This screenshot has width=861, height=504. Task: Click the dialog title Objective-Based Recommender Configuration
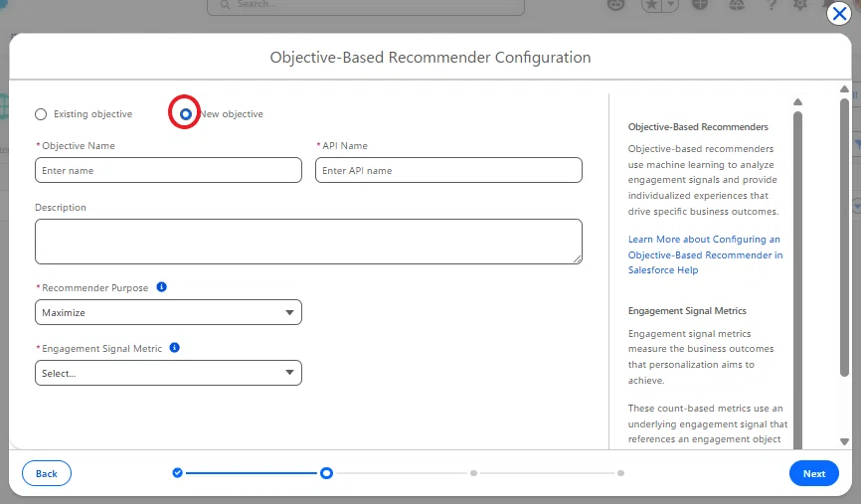click(x=430, y=57)
